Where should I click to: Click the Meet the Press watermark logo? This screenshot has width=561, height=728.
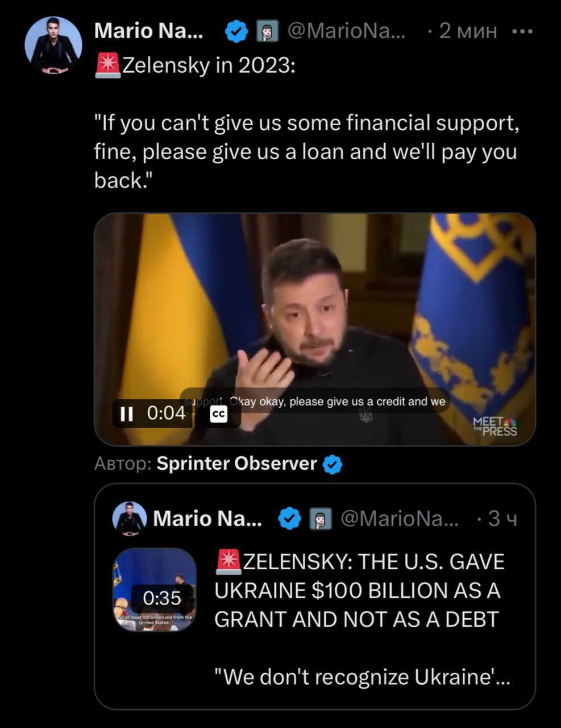point(494,426)
